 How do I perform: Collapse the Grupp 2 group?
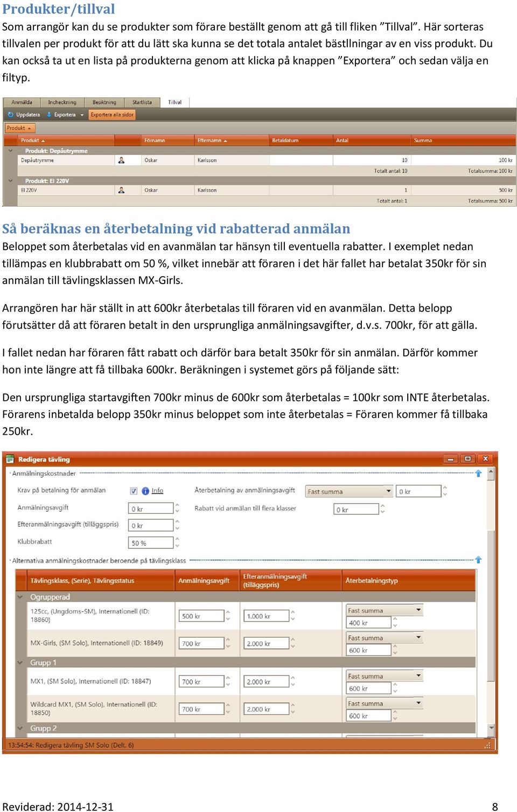[20, 729]
